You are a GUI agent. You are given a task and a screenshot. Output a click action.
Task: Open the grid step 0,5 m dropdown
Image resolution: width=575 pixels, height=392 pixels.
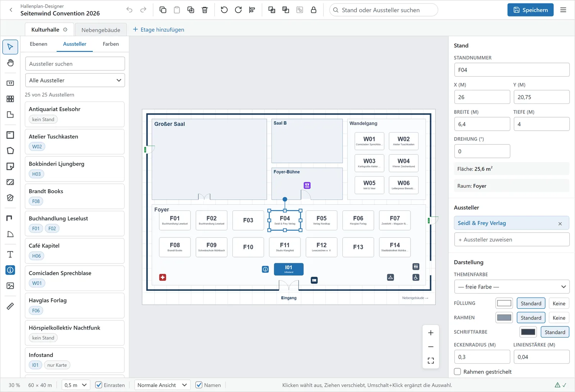coord(76,385)
